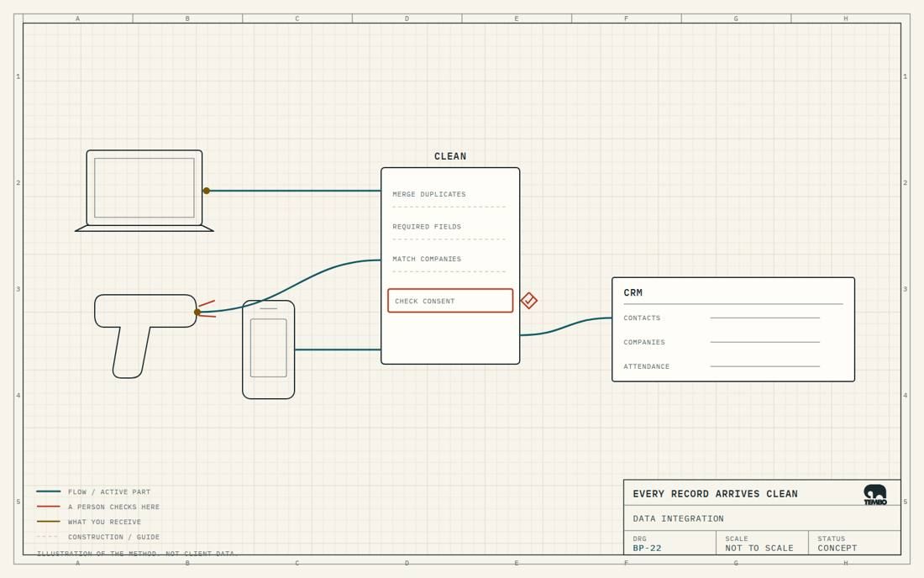This screenshot has width=924, height=578.
Task: Click the line beside CONTACTS in the CRM box
Action: point(765,318)
